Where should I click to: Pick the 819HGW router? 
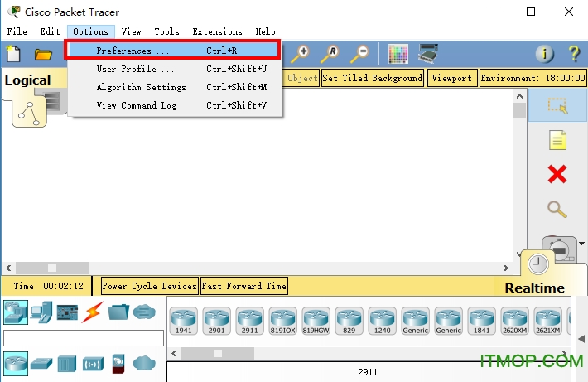316,321
